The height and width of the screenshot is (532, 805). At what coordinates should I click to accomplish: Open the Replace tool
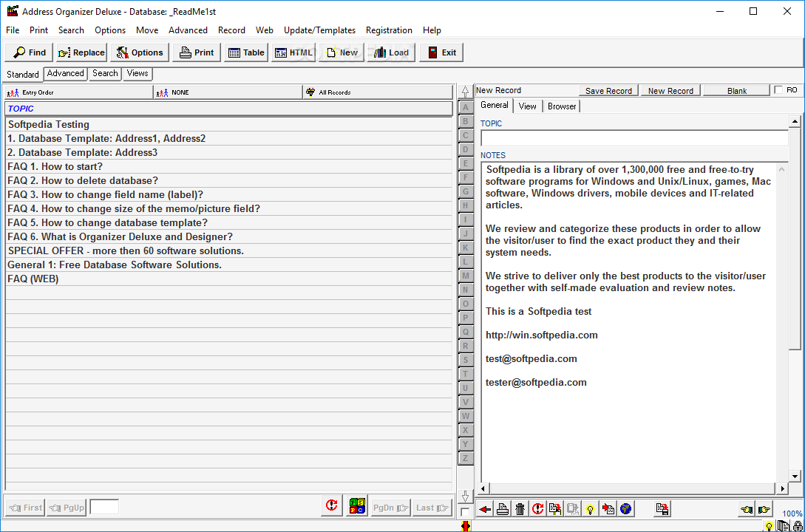pos(81,52)
